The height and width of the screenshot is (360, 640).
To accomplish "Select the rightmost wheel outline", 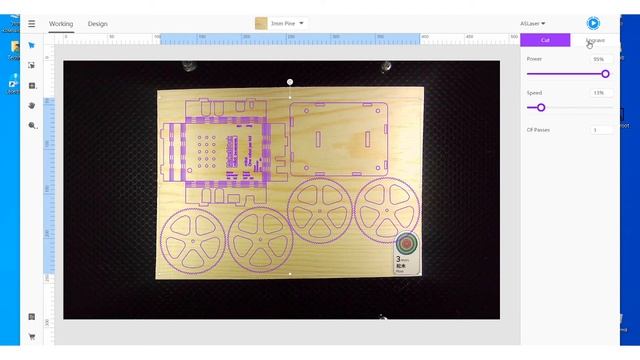I will tap(387, 211).
